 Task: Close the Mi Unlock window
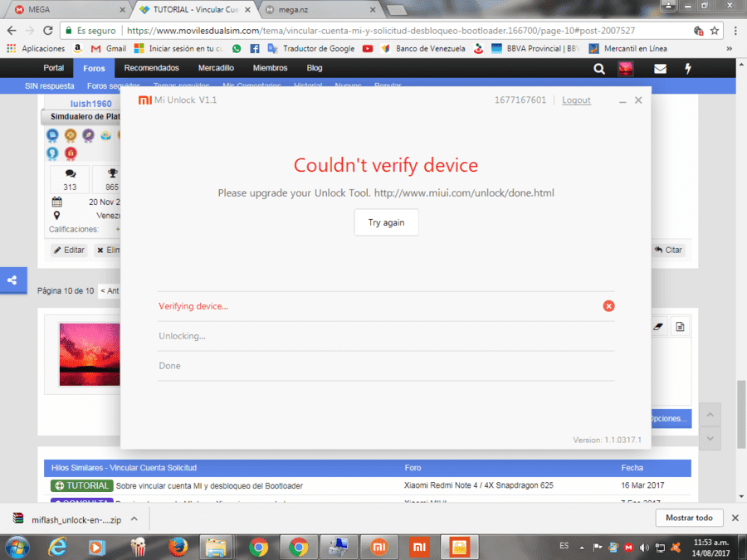coord(638,100)
